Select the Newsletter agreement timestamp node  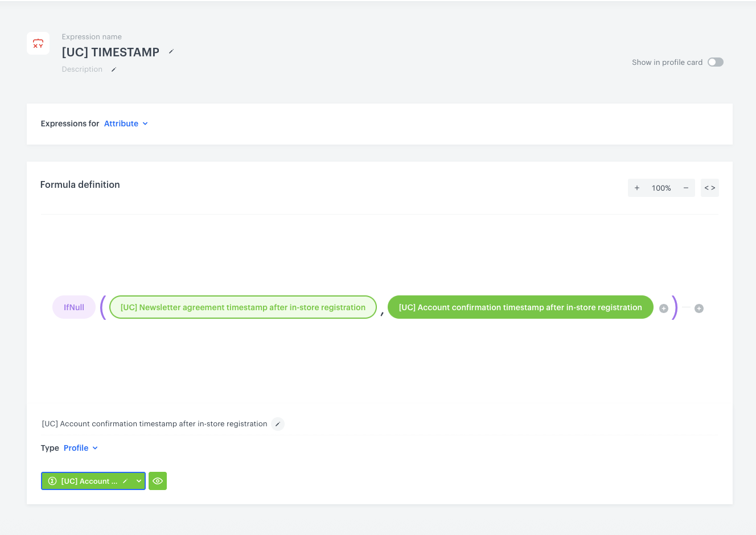[243, 307]
